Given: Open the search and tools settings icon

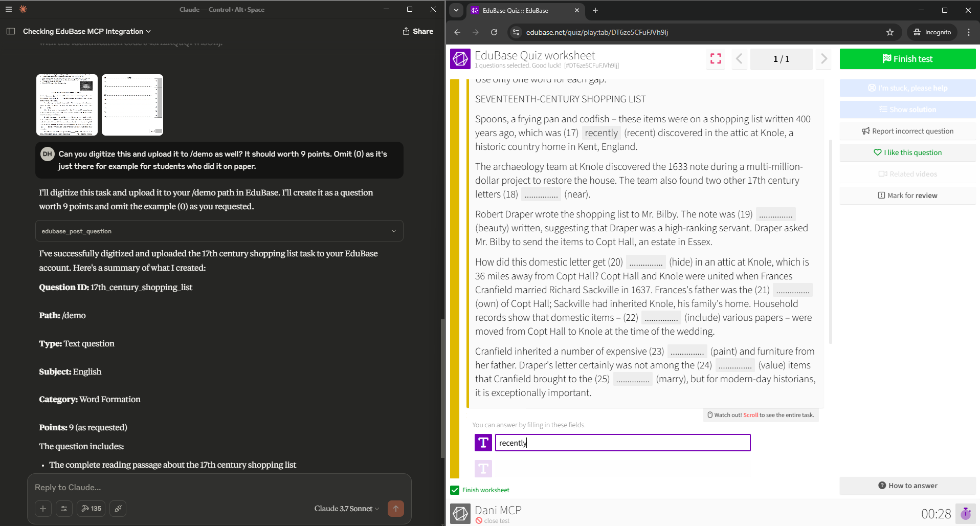Looking at the screenshot, I should (x=64, y=509).
